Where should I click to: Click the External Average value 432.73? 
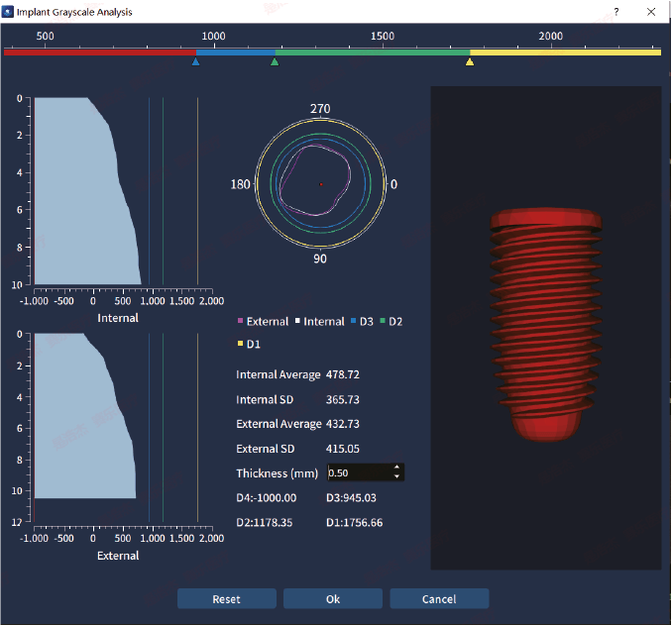[x=342, y=424]
